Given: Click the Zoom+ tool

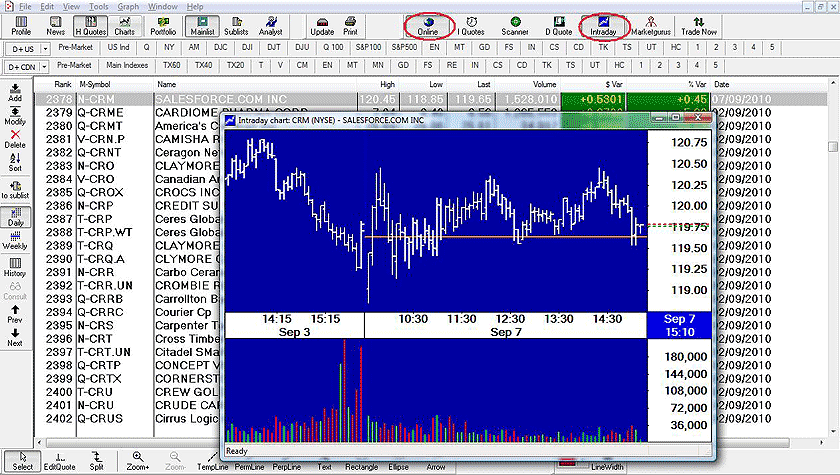Looking at the screenshot, I should (138, 461).
